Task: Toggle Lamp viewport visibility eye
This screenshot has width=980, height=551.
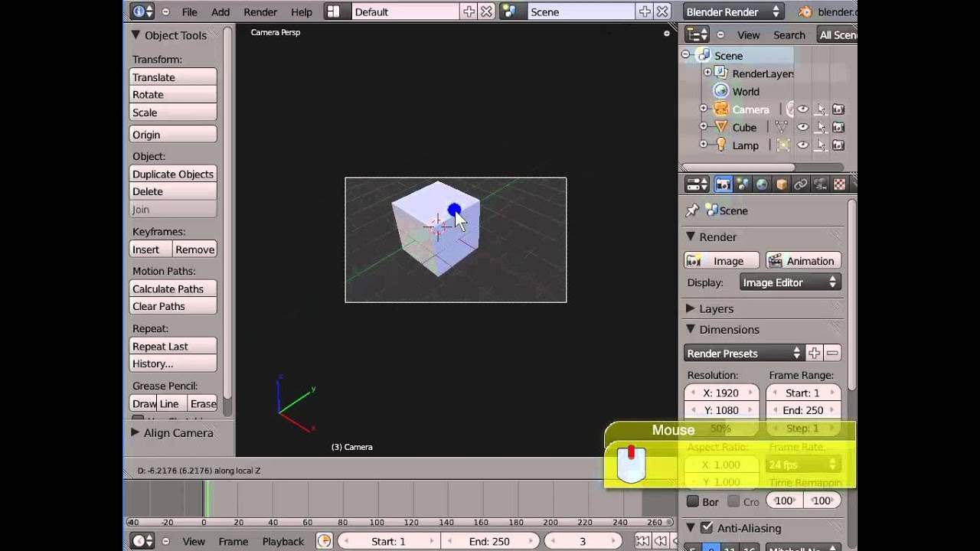Action: click(802, 145)
